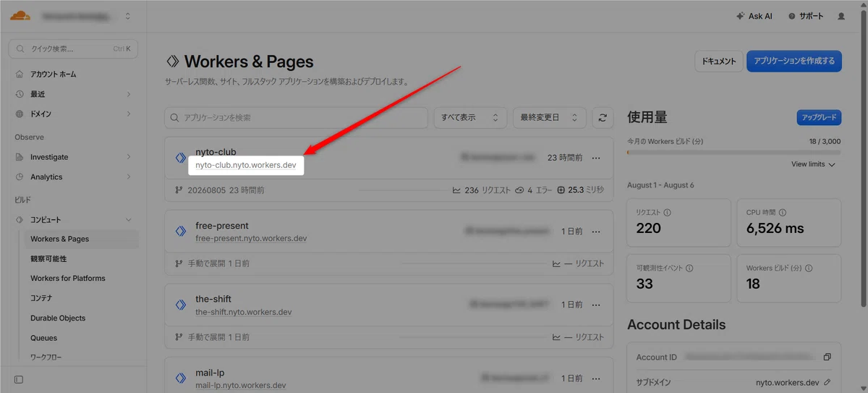The width and height of the screenshot is (868, 393).
Task: Collapse the コンピュート section
Action: 128,219
